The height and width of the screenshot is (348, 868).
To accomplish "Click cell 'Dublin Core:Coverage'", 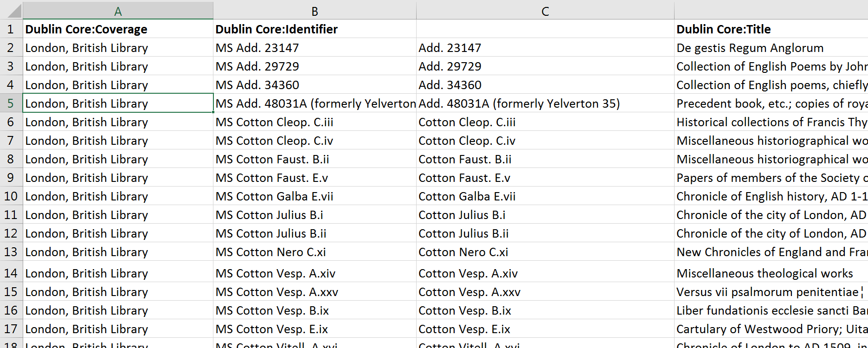I will (x=118, y=29).
